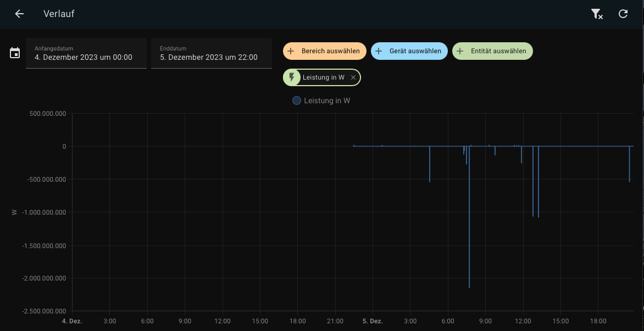644x331 pixels.
Task: Go back using the arrow icon
Action: (x=19, y=14)
